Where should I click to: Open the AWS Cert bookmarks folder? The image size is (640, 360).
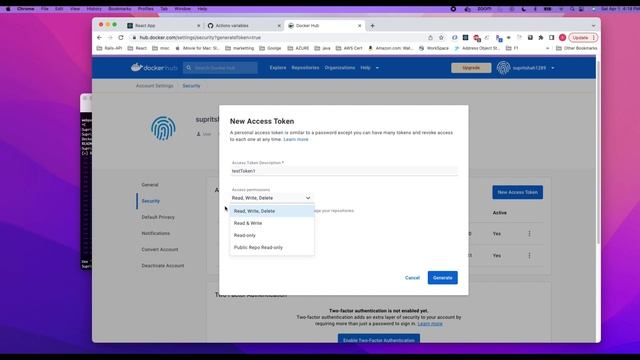(349, 48)
